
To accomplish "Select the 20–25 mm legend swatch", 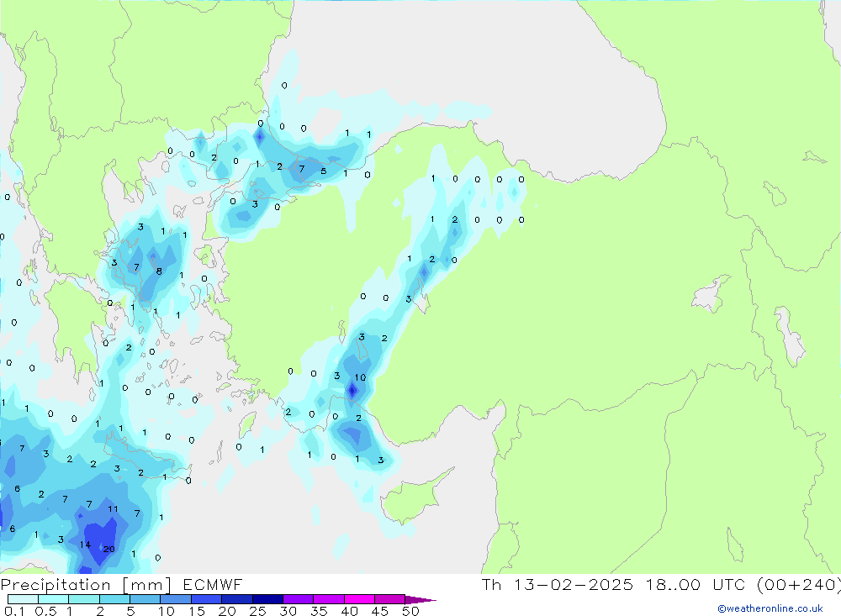I will pyautogui.click(x=236, y=599).
